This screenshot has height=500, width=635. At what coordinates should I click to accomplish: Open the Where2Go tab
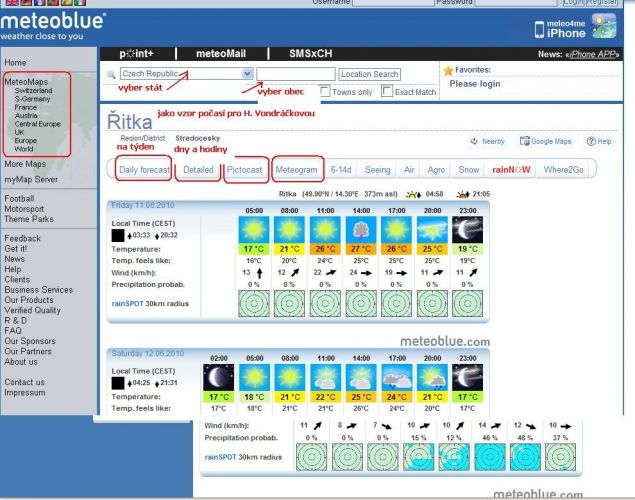click(564, 170)
